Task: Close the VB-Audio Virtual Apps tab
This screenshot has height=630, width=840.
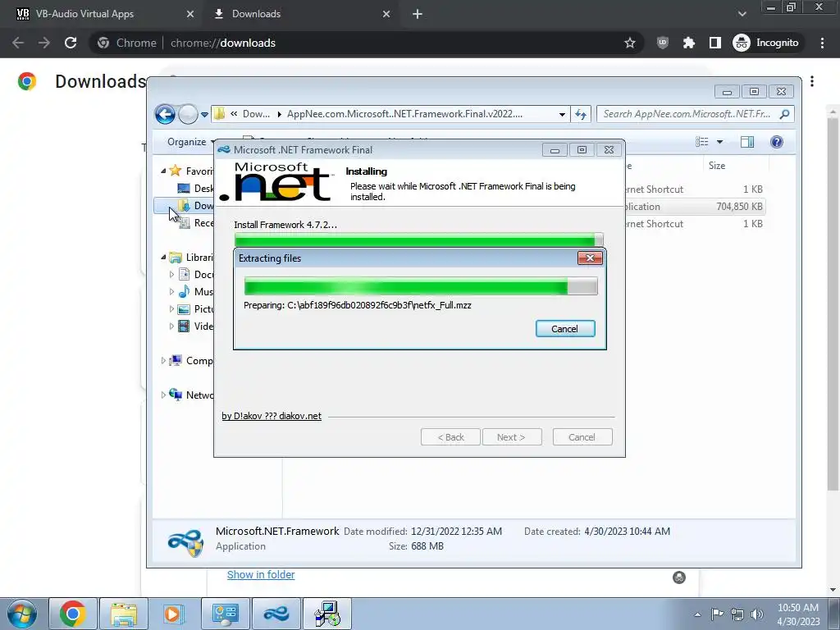Action: [x=190, y=14]
